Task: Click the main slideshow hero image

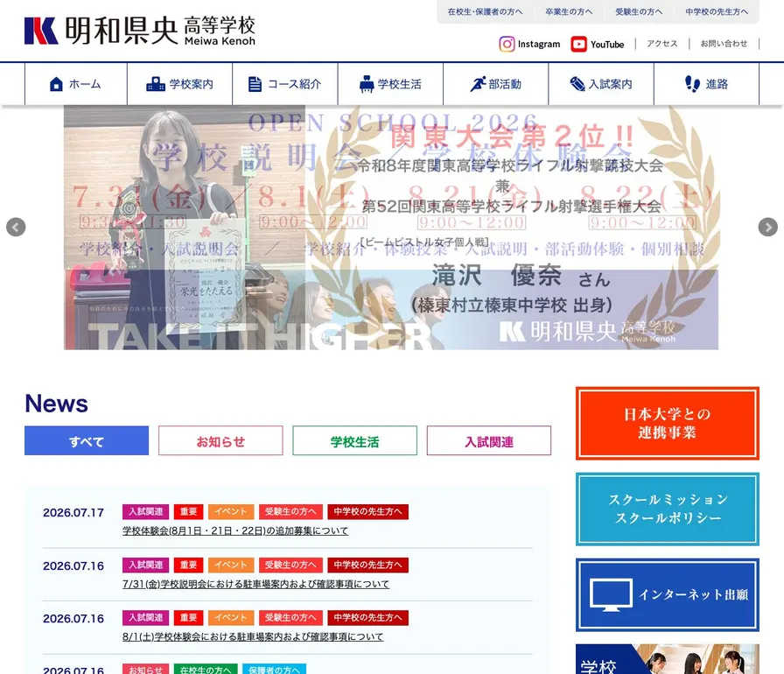Action: pyautogui.click(x=391, y=228)
